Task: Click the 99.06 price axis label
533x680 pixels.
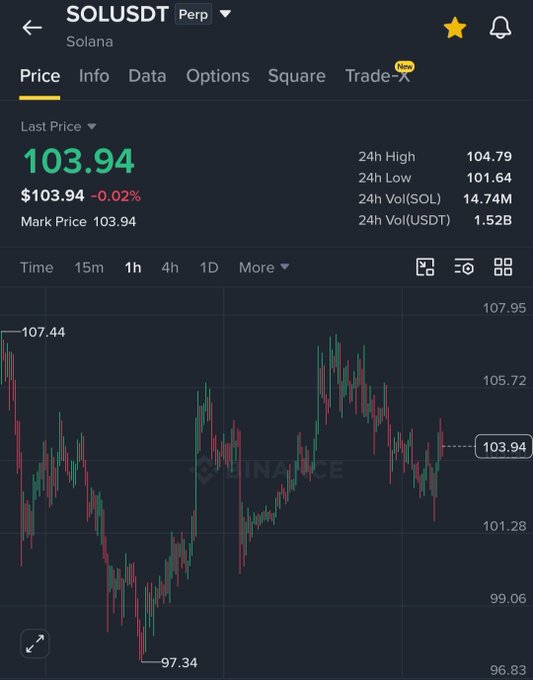Action: tap(508, 598)
